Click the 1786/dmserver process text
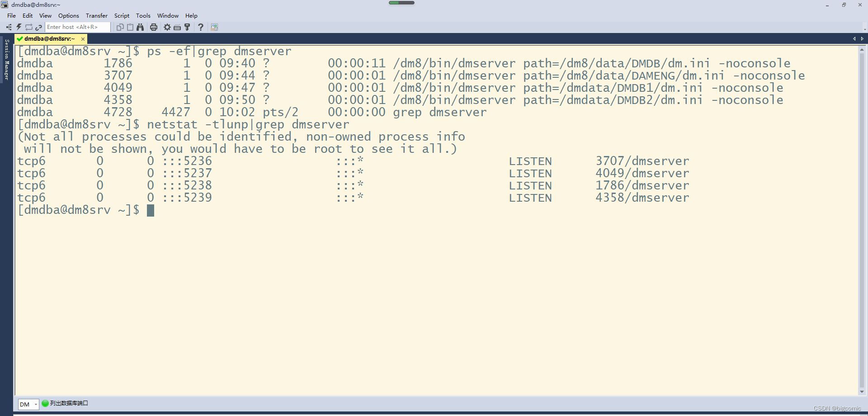This screenshot has width=868, height=416. click(642, 185)
